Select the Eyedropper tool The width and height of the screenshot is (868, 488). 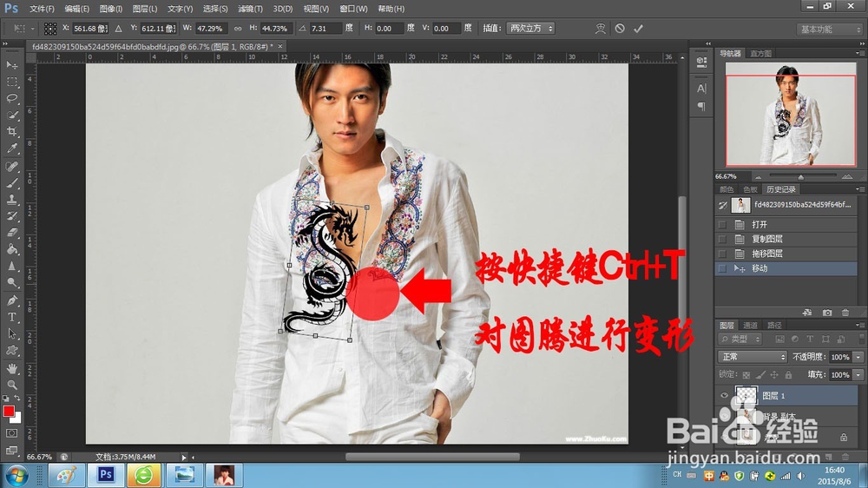pyautogui.click(x=11, y=148)
